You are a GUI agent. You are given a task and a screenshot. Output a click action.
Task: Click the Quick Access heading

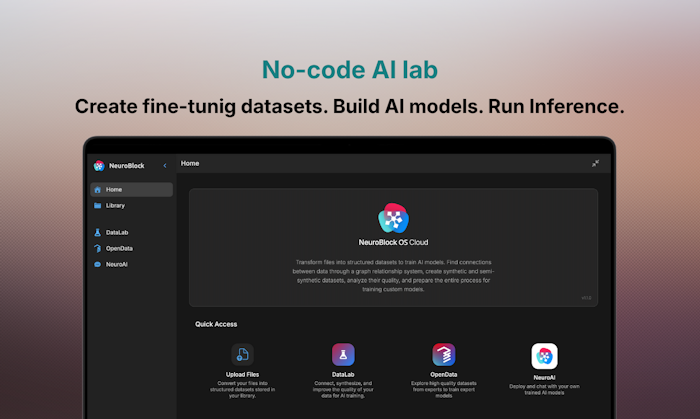click(216, 324)
